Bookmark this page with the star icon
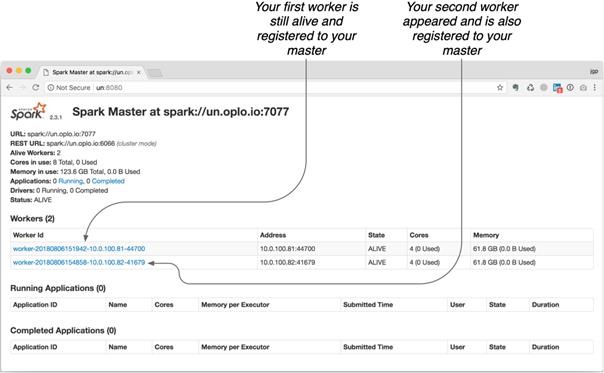Image resolution: width=604 pixels, height=373 pixels. coord(500,88)
